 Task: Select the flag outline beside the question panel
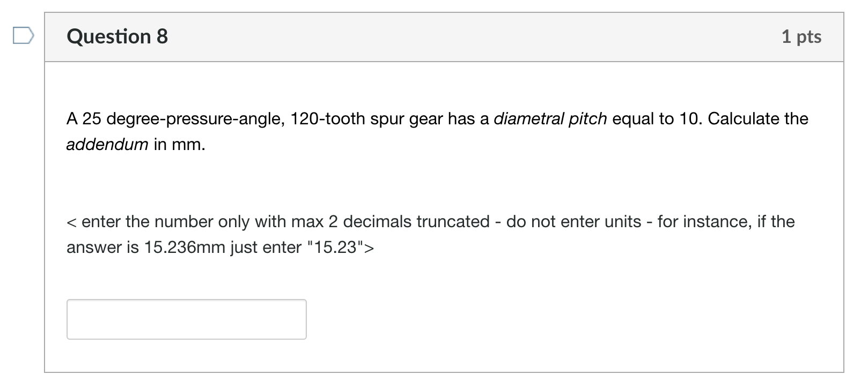[x=23, y=35]
